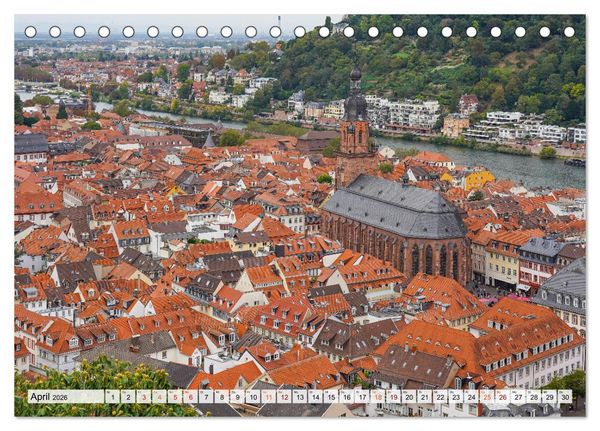
Task: Select day "8" in the calendar strip
Action: coord(222,397)
